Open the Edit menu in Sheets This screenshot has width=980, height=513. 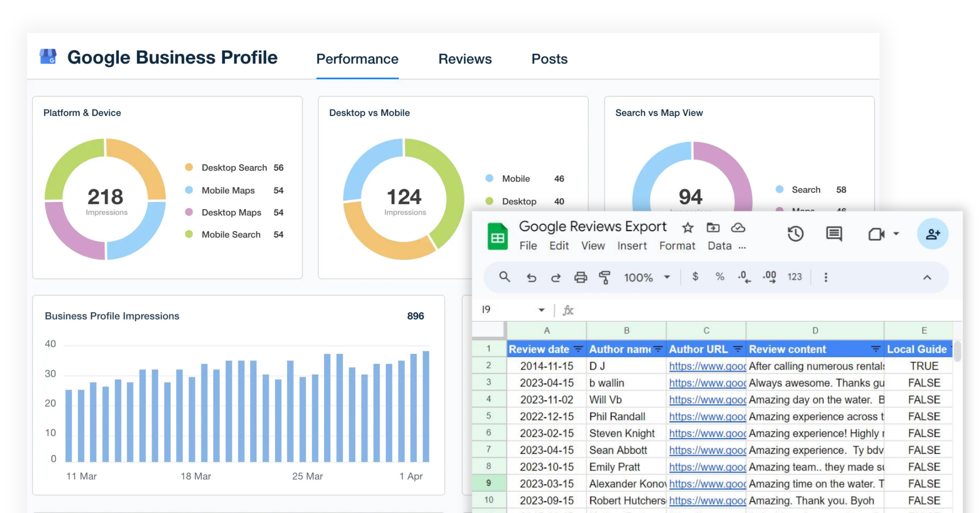[559, 246]
